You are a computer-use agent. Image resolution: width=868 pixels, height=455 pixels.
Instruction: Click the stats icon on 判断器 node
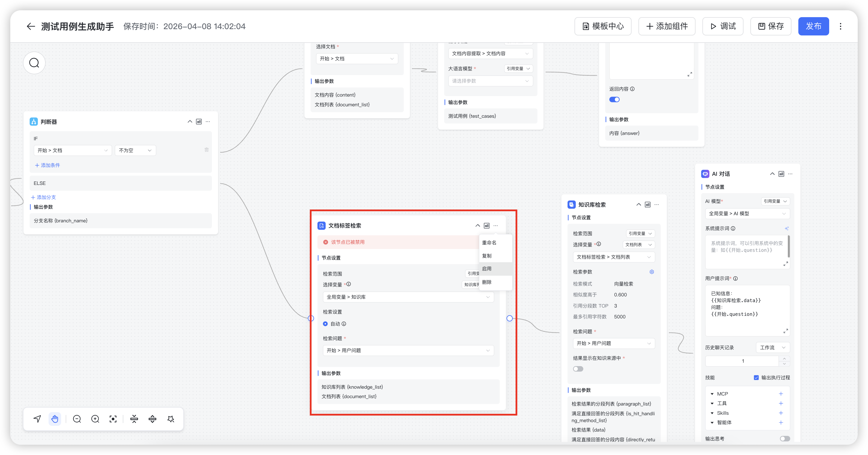coord(199,121)
